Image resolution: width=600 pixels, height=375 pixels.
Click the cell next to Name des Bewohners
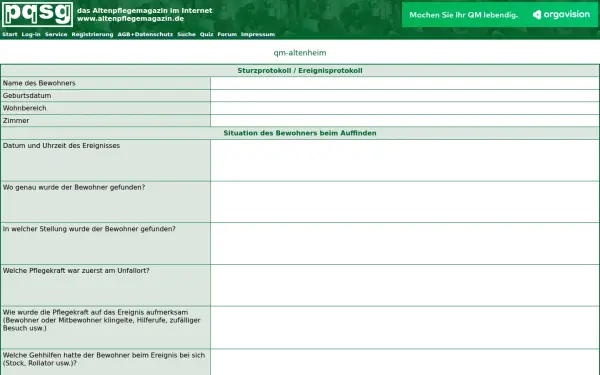404,83
